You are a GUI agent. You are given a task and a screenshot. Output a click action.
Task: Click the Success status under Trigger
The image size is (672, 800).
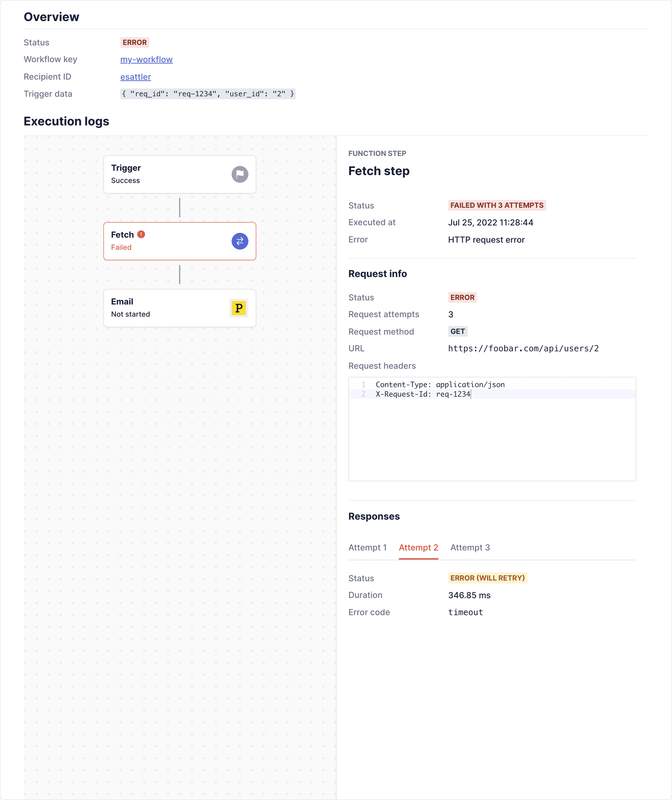125,181
